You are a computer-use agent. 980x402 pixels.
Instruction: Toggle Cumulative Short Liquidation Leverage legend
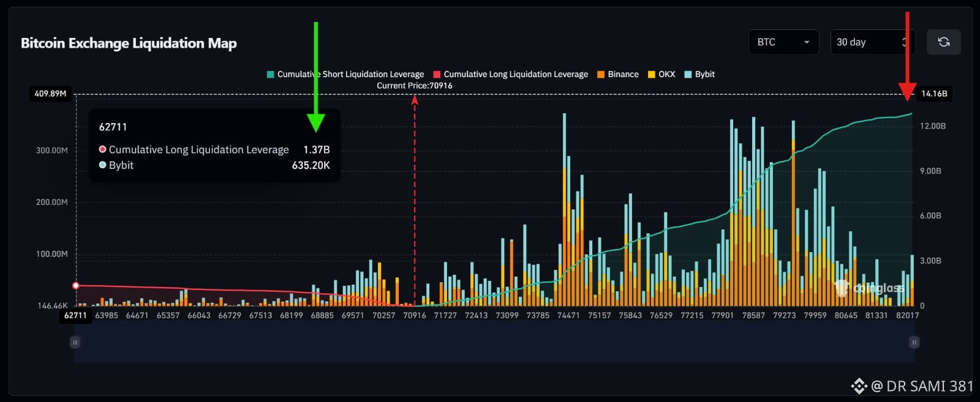click(x=345, y=74)
